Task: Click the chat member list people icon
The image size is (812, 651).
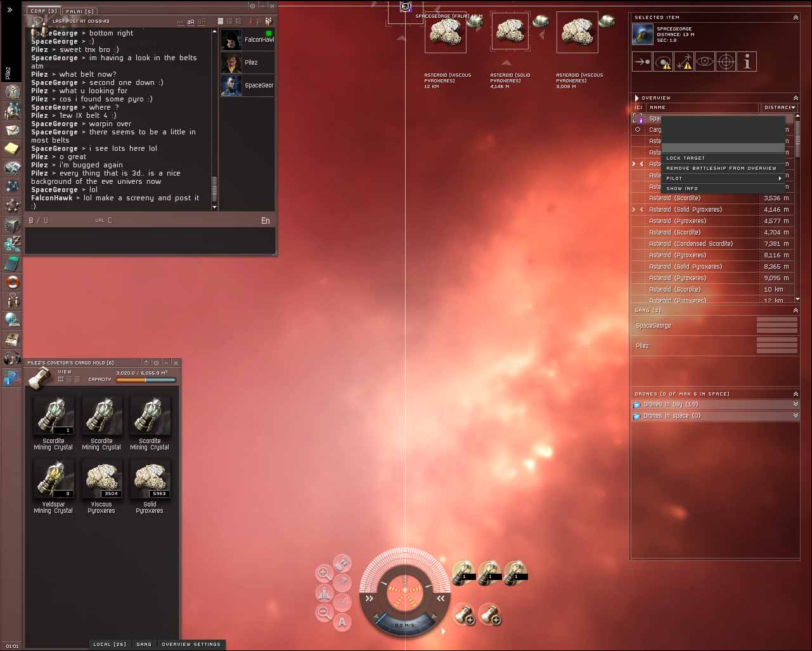Action: pyautogui.click(x=269, y=22)
